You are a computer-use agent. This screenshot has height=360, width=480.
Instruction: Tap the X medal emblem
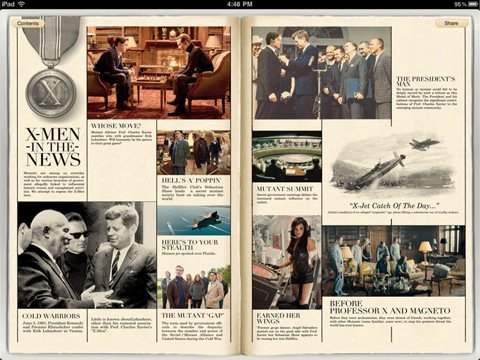tap(51, 92)
